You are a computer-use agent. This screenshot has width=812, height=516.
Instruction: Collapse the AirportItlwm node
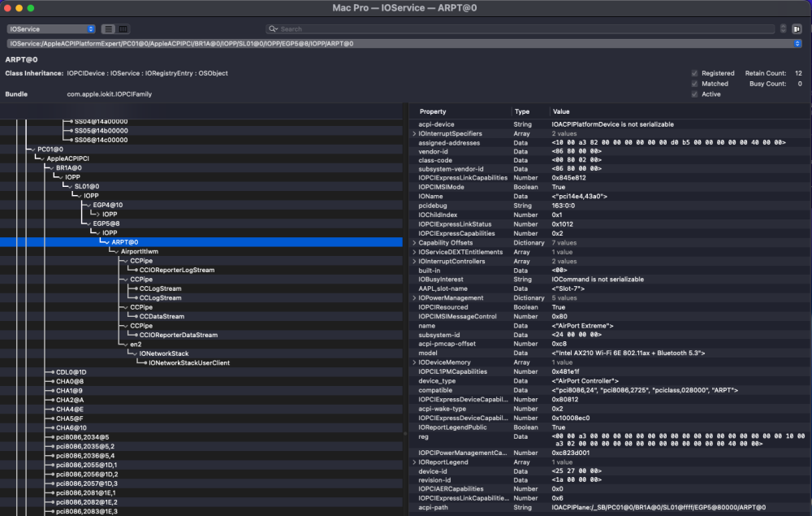(116, 251)
